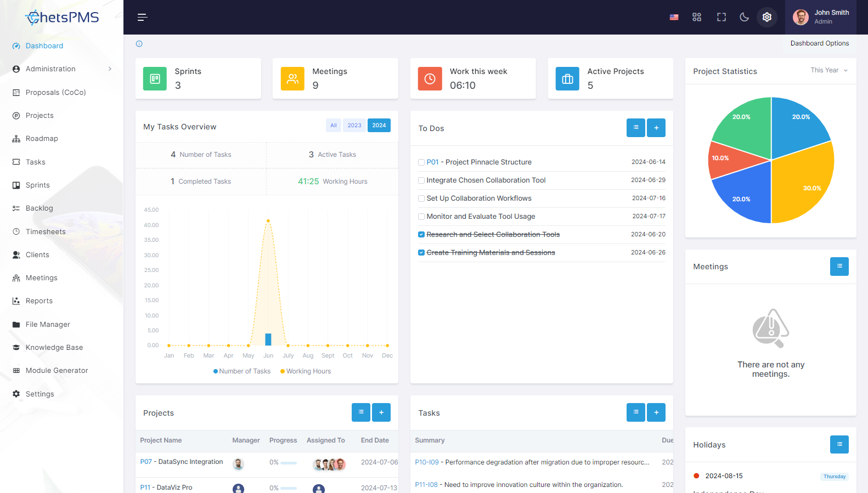Screen dimensions: 868x493
Task: Expand the Administration menu chevron
Action: 110,69
